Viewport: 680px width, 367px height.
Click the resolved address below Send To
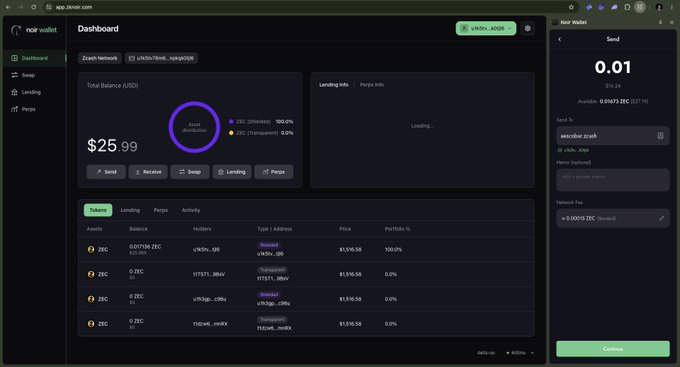[x=573, y=150]
